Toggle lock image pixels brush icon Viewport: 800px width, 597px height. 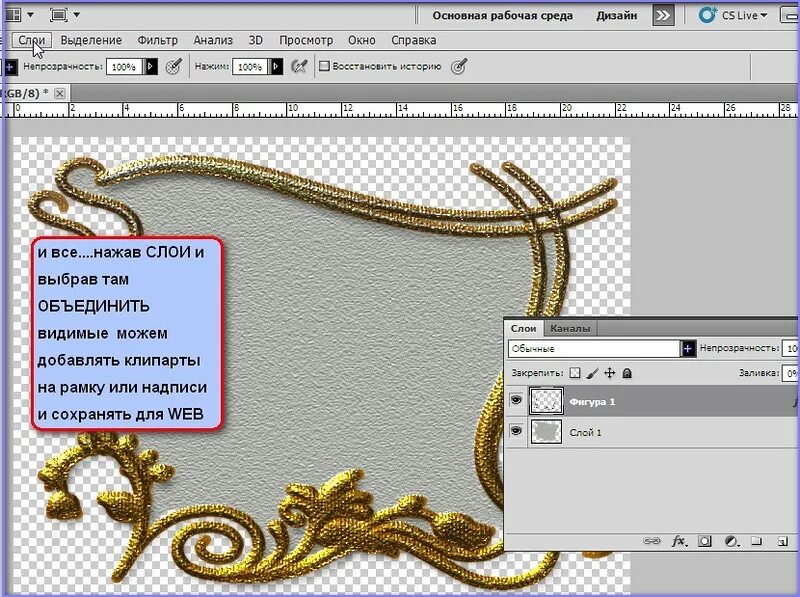(x=592, y=373)
